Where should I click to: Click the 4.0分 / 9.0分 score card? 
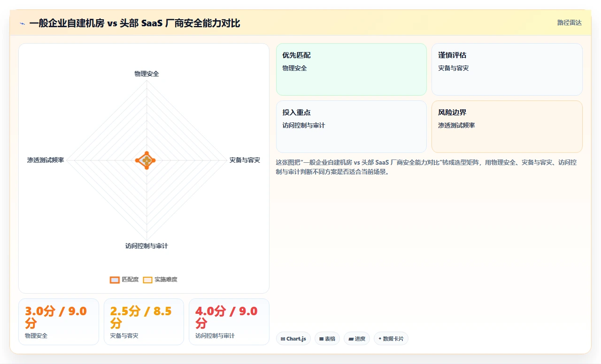[229, 322]
